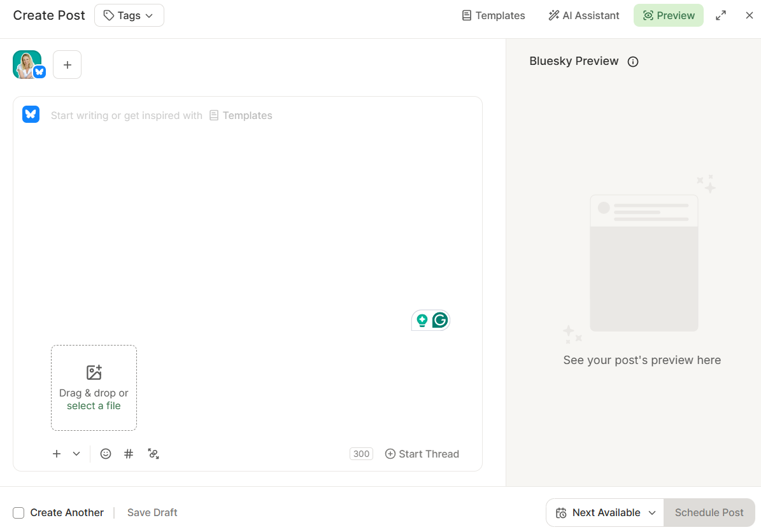
Task: Check the Create Another checkbox
Action: point(18,513)
